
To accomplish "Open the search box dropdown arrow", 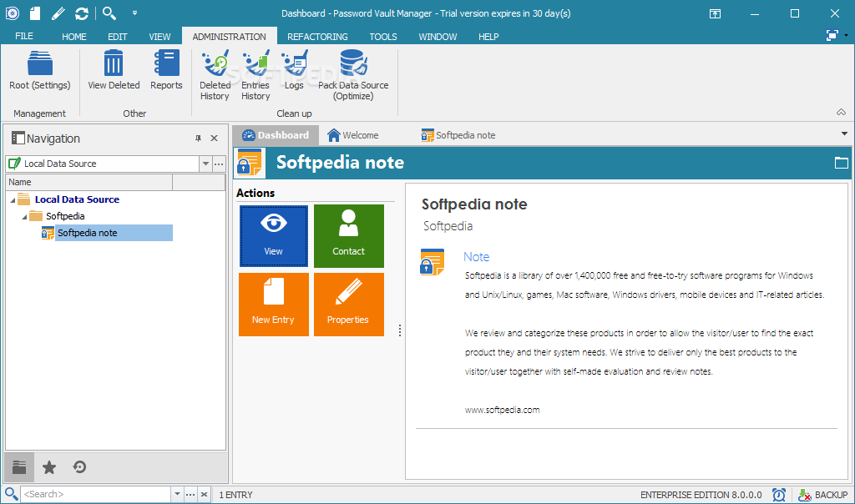I will tap(177, 494).
